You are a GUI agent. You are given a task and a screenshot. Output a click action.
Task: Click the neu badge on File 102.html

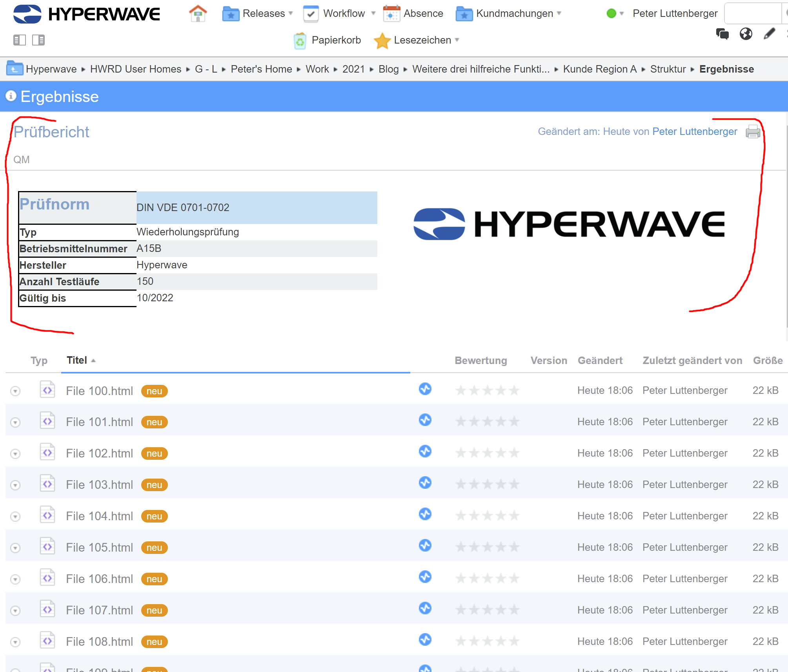point(155,454)
